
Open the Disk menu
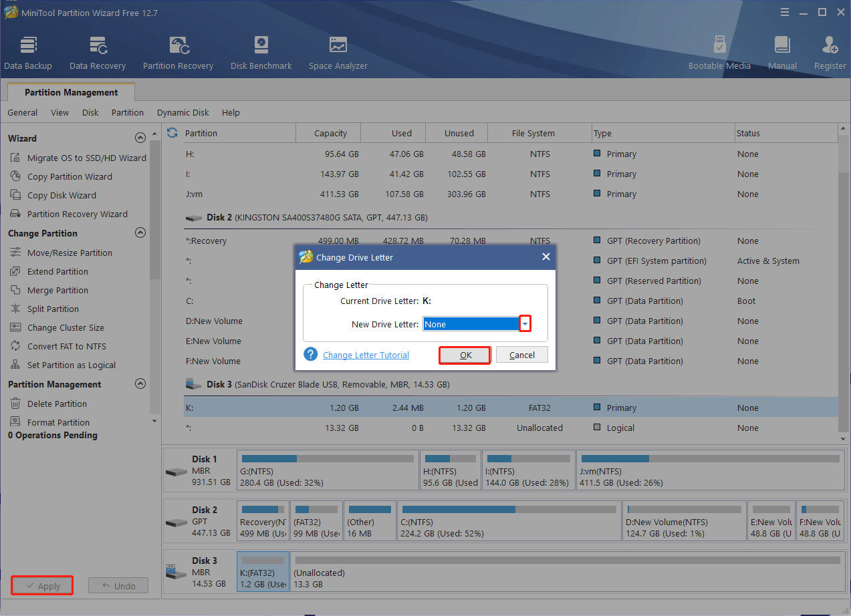point(90,113)
